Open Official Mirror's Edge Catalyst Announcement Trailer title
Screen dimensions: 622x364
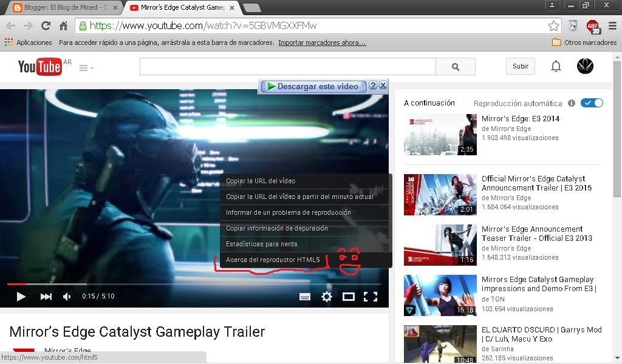click(536, 183)
